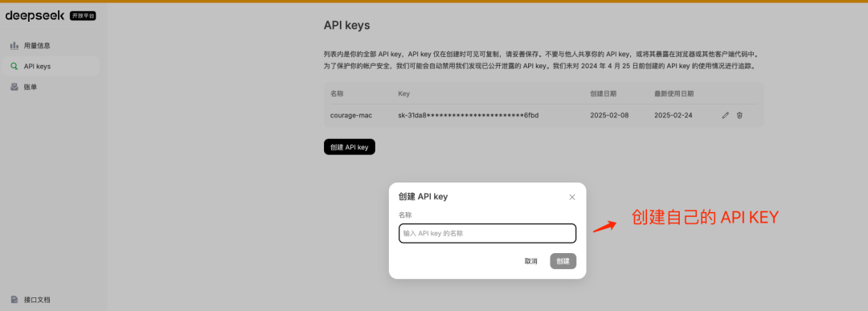This screenshot has width=868, height=311.
Task: Click the creation date 2025-02-08
Action: 609,116
